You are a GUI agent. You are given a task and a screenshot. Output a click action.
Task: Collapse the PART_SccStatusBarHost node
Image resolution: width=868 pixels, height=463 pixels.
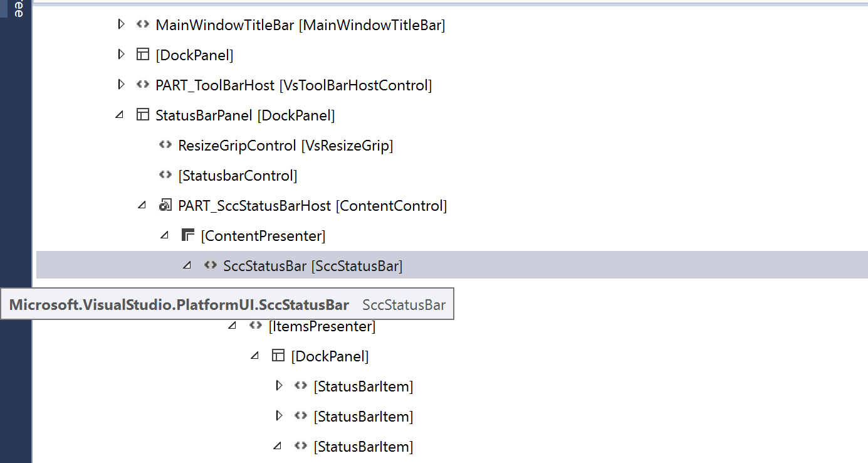142,205
